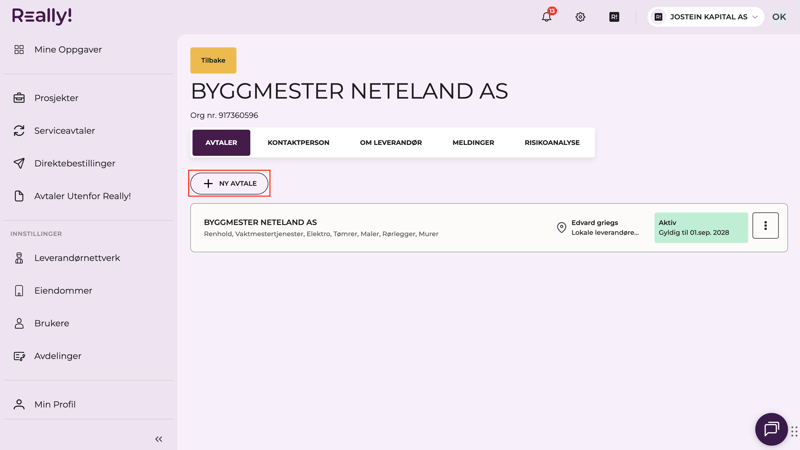Viewport: 800px width, 450px height.
Task: Click the Really! logo
Action: point(42,16)
